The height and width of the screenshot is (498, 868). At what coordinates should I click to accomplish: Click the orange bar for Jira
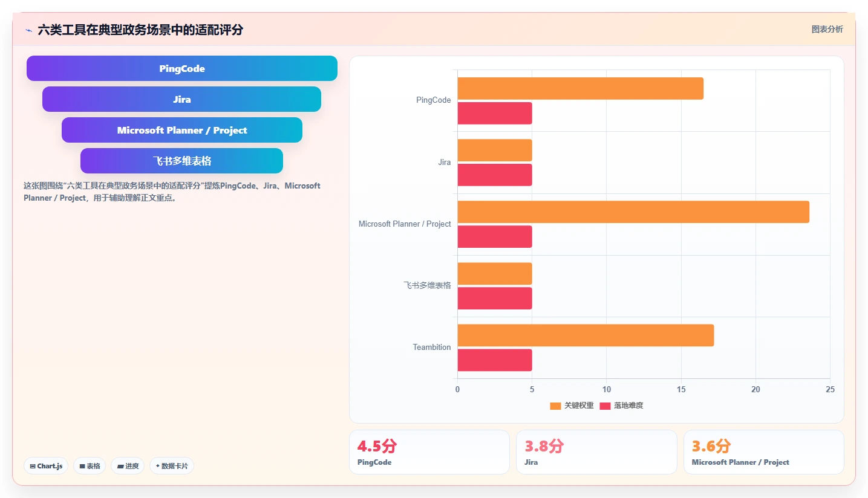pos(495,150)
